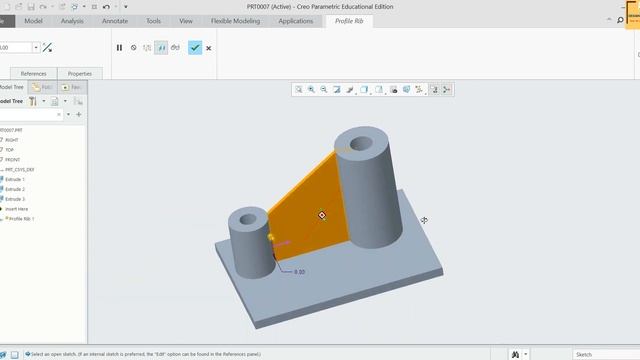Switch to the Annotate ribbon tab

tap(115, 21)
